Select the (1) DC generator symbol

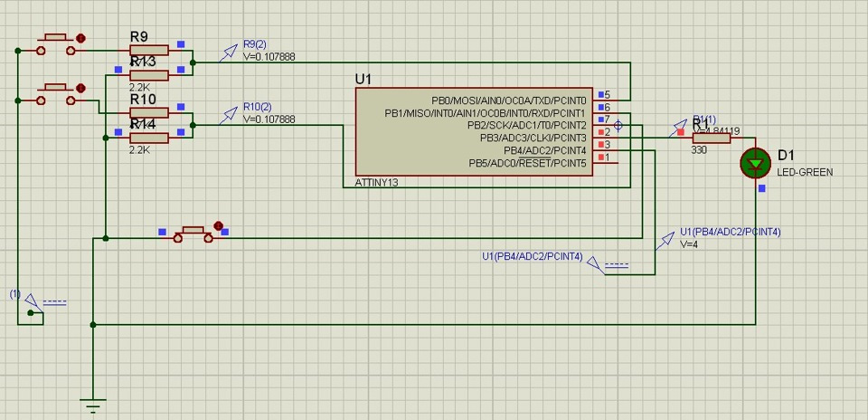click(x=44, y=302)
